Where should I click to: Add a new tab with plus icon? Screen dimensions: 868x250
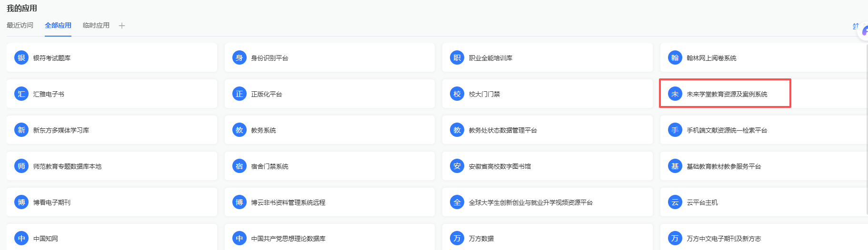click(122, 26)
